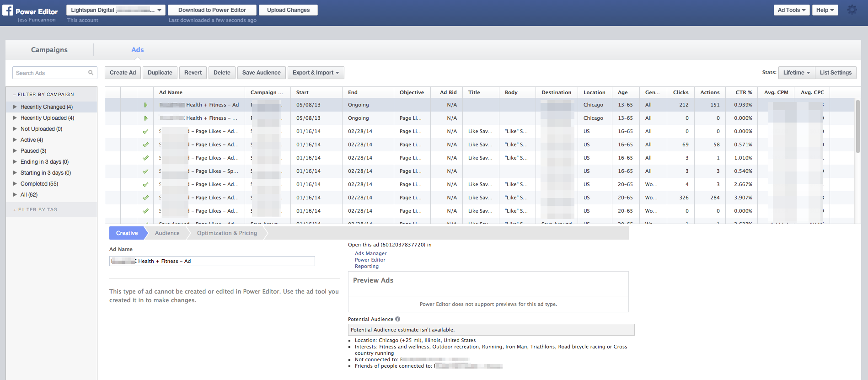Open the Help dropdown menu
This screenshot has height=380, width=868.
click(825, 10)
